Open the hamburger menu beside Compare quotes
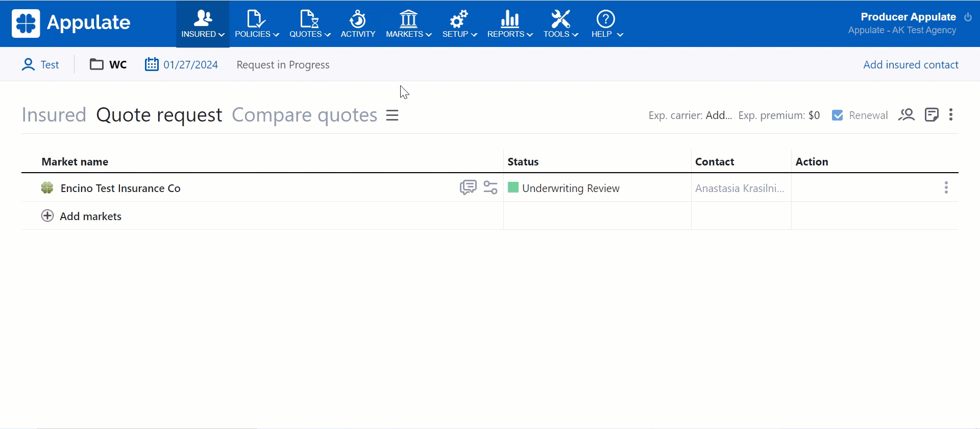The height and width of the screenshot is (429, 980). coord(392,115)
